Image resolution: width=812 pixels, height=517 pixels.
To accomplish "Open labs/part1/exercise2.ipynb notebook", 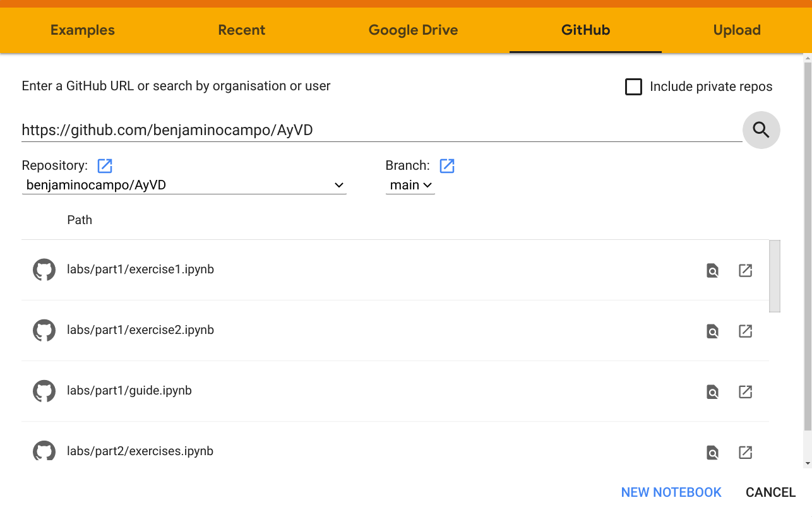I will pyautogui.click(x=141, y=330).
